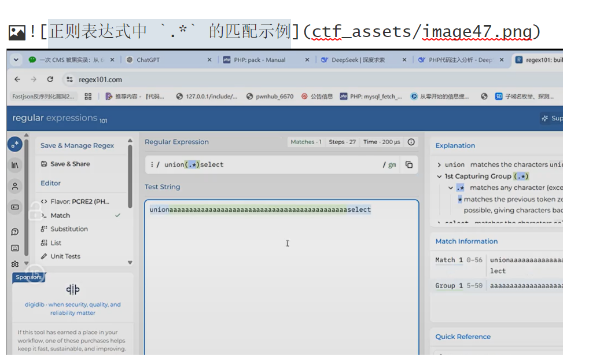Open the regex library sidebar icon
The width and height of the screenshot is (589, 364).
click(x=15, y=166)
